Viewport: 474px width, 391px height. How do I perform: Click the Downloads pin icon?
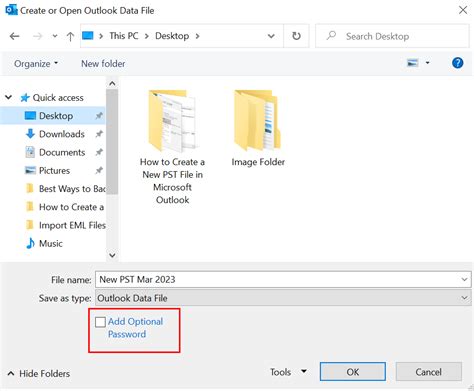99,134
